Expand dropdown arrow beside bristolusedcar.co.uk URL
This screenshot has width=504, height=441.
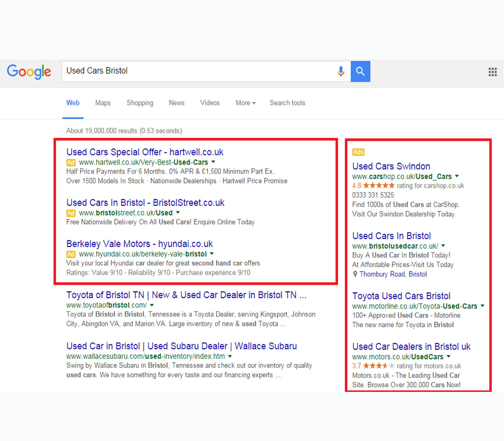[443, 245]
